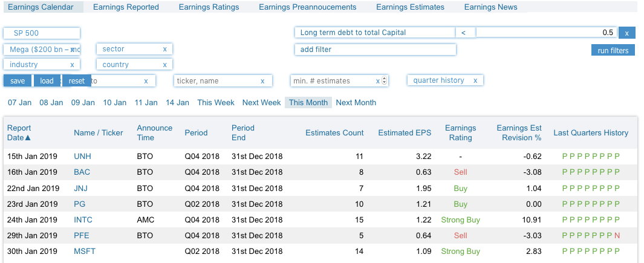Click the reset button
This screenshot has width=644, height=263.
click(x=76, y=80)
